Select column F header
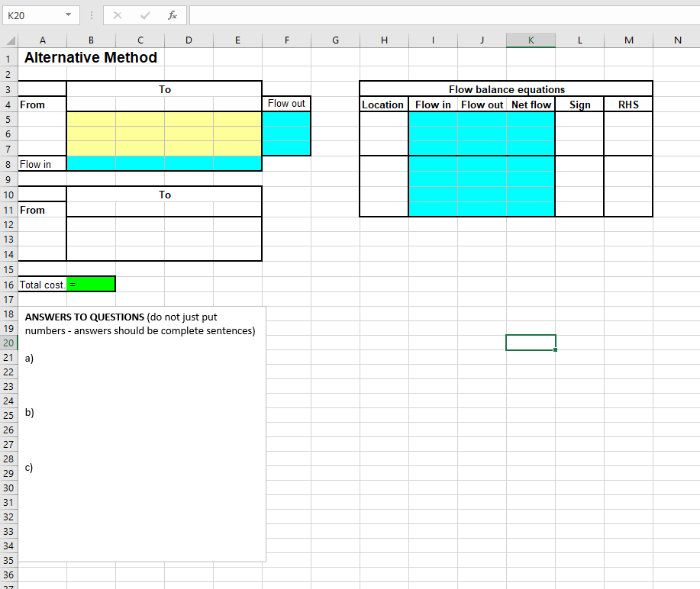 [286, 40]
